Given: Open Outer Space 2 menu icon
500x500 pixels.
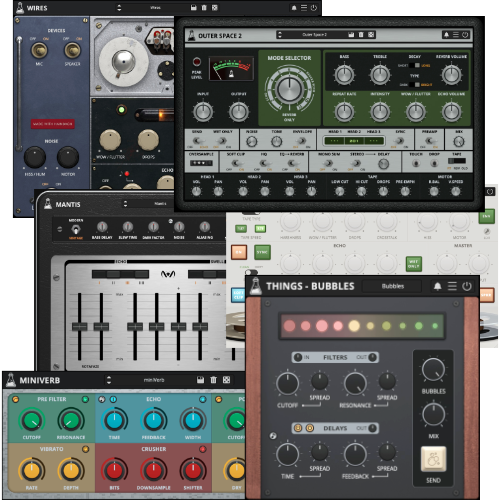Looking at the screenshot, I should [456, 35].
